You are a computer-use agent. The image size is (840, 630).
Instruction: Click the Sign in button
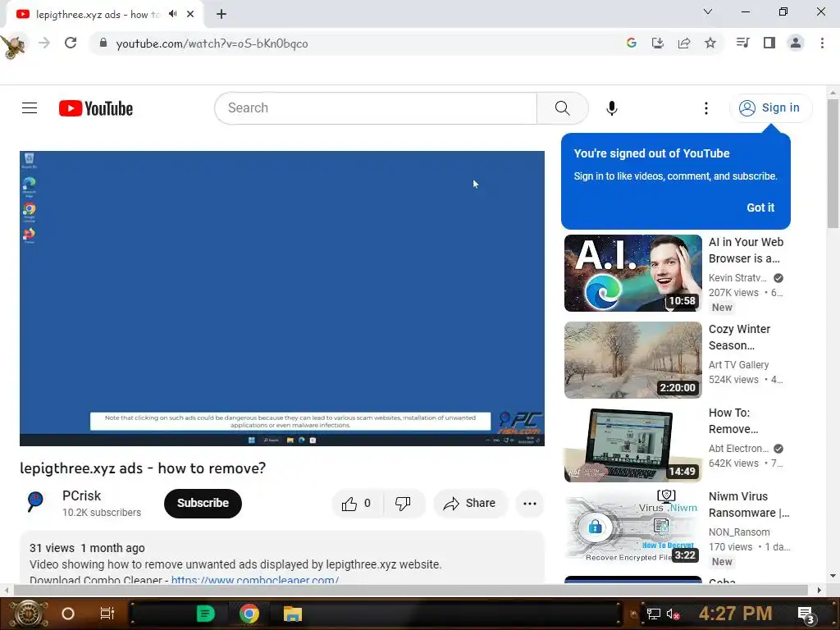tap(770, 108)
